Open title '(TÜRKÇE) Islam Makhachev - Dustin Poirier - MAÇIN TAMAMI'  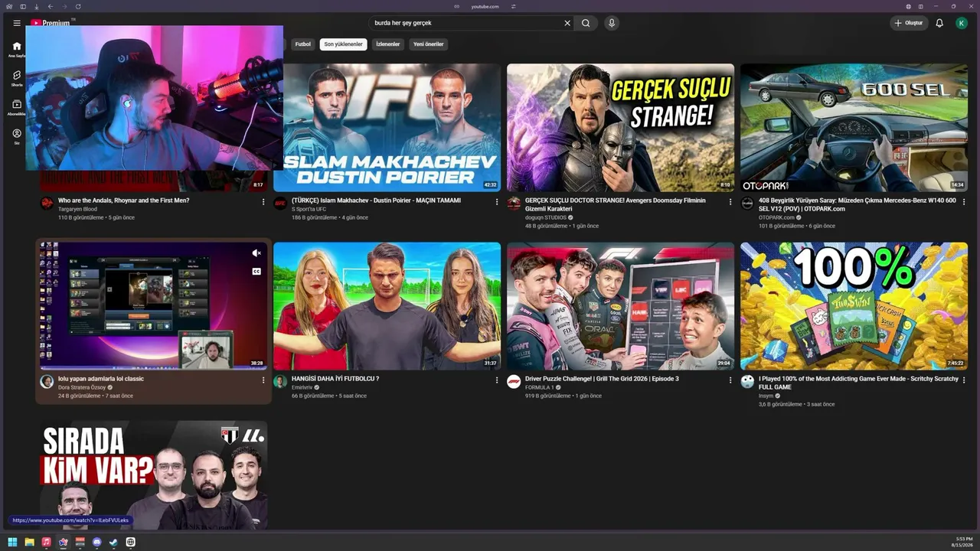pyautogui.click(x=376, y=201)
